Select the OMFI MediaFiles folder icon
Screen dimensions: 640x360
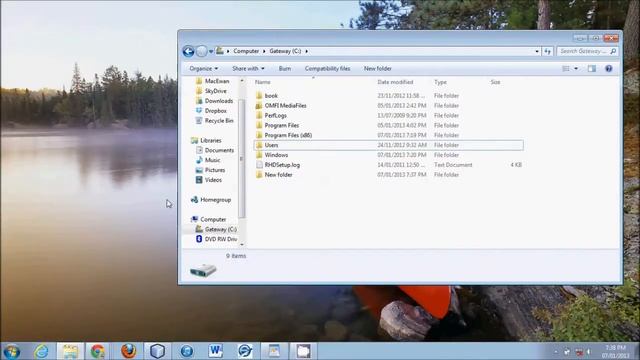[259, 106]
